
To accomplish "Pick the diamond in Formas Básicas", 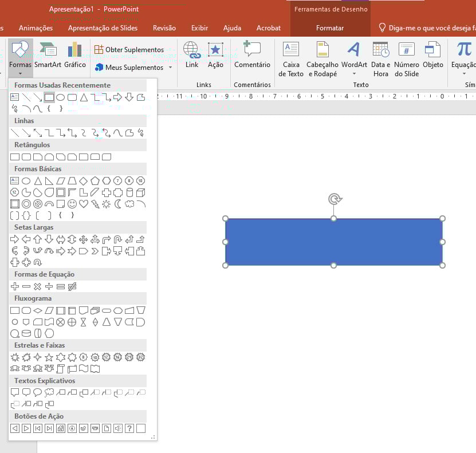I will 83,181.
